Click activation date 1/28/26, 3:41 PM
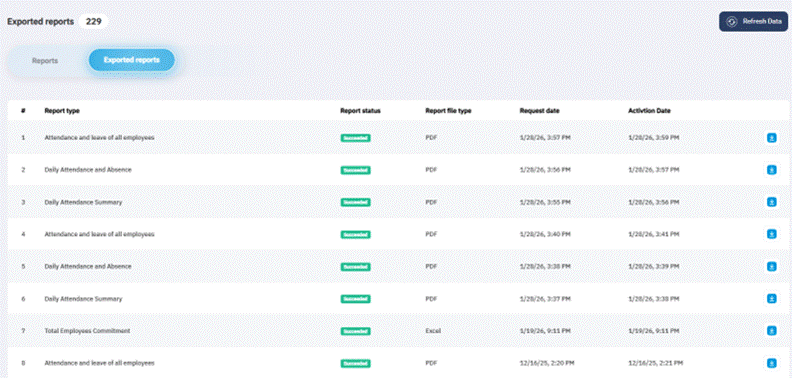The height and width of the screenshot is (378, 792). click(x=654, y=234)
